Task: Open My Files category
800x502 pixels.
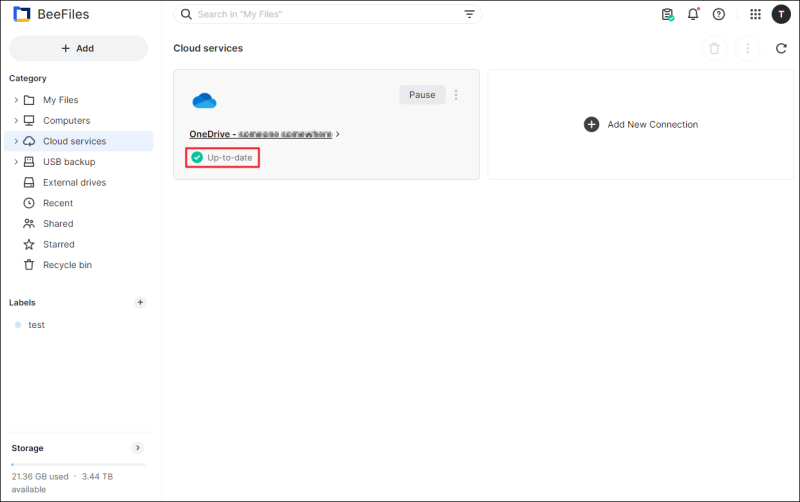Action: pyautogui.click(x=60, y=100)
